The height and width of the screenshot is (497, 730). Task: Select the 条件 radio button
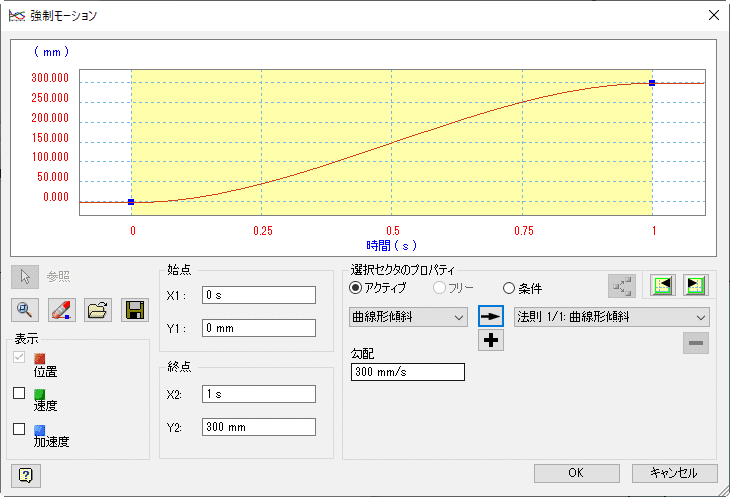(509, 288)
